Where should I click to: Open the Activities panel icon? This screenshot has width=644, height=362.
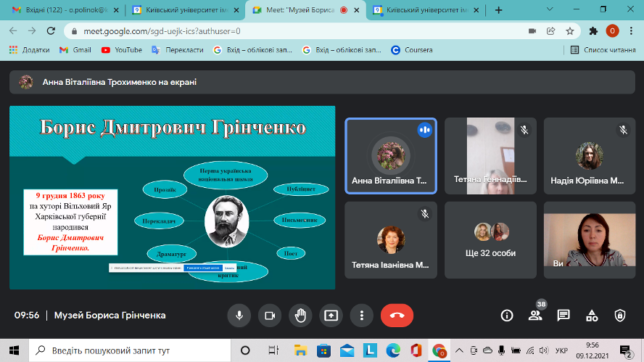pyautogui.click(x=592, y=316)
